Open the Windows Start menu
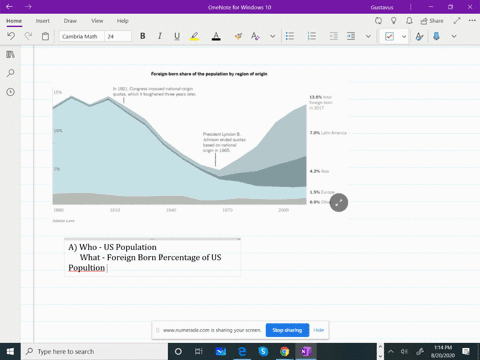 pyautogui.click(x=10, y=351)
